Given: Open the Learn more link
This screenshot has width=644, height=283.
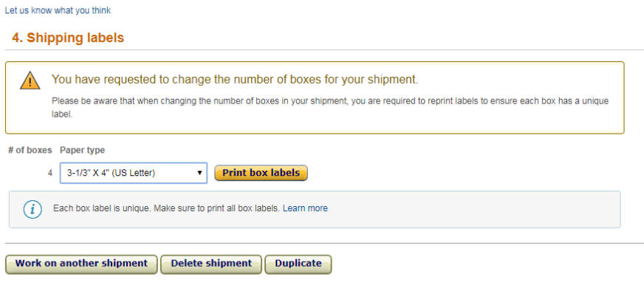Looking at the screenshot, I should [305, 208].
